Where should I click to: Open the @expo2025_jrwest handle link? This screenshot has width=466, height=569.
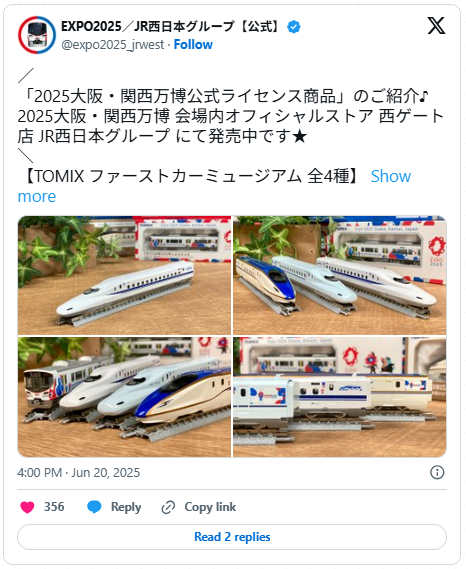(113, 45)
